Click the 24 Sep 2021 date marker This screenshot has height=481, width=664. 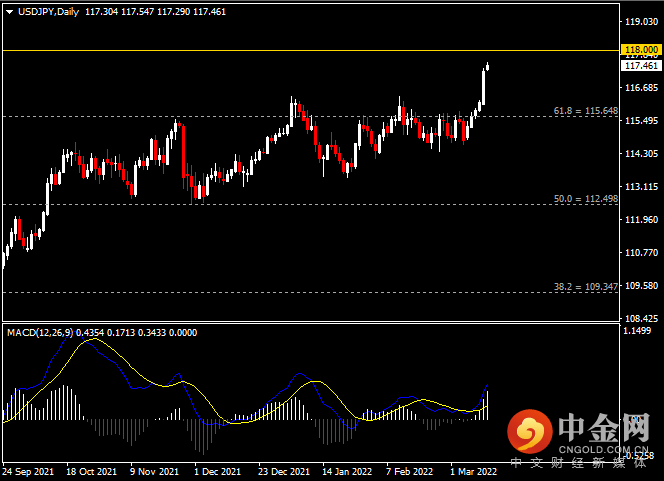[x=28, y=471]
